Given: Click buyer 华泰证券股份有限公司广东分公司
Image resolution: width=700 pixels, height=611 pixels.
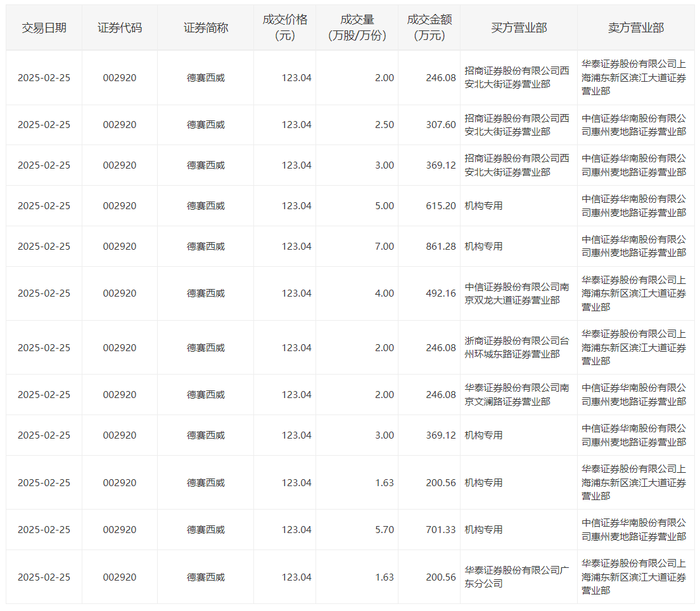Looking at the screenshot, I should [517, 577].
